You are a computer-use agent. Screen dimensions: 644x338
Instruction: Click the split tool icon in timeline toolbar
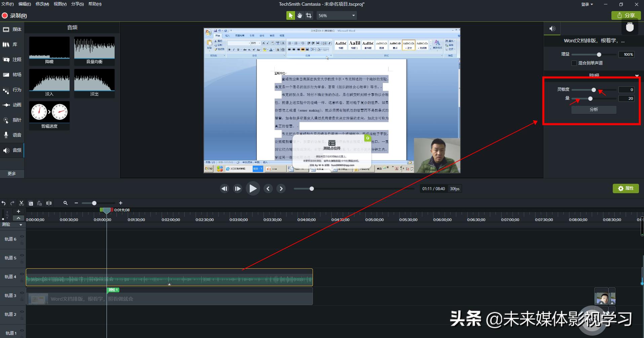click(49, 203)
